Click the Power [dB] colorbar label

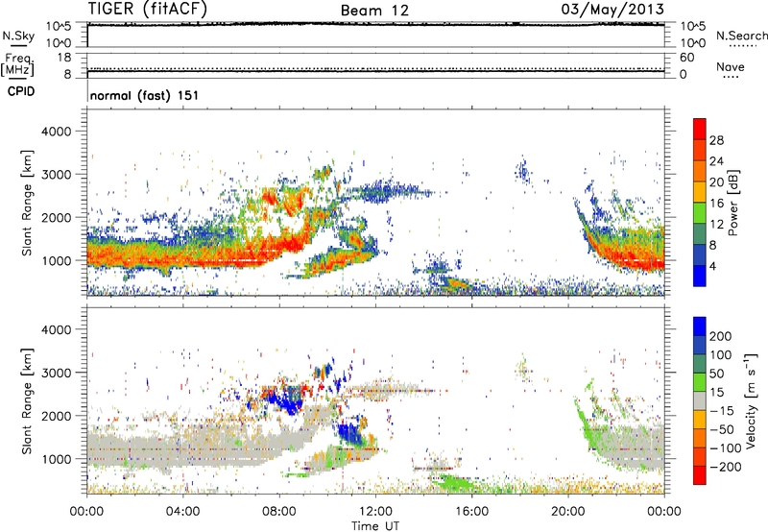(x=732, y=203)
